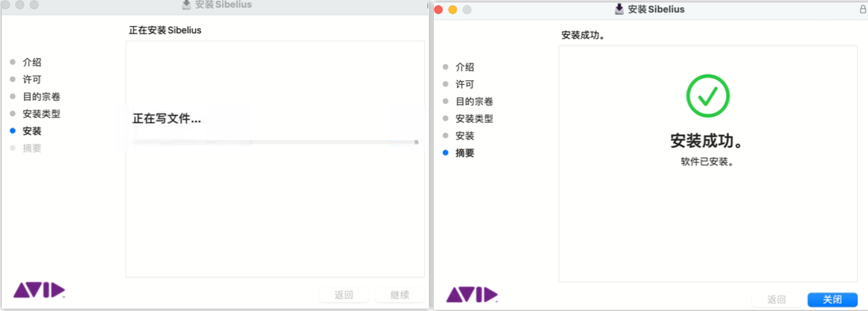This screenshot has height=311, width=868.
Task: Click the file writing progress bar
Action: [274, 142]
